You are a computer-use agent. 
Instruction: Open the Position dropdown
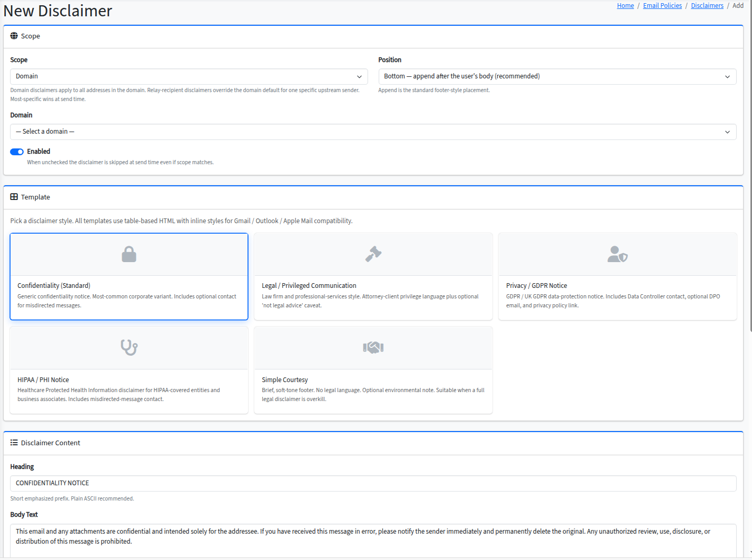[557, 76]
